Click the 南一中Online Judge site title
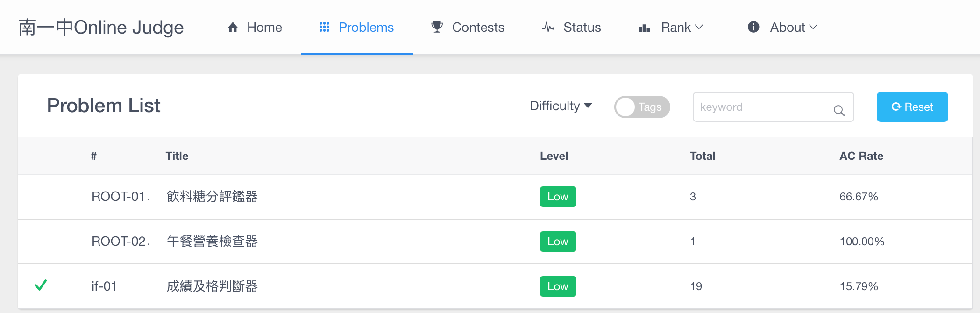This screenshot has width=980, height=313. [x=101, y=27]
